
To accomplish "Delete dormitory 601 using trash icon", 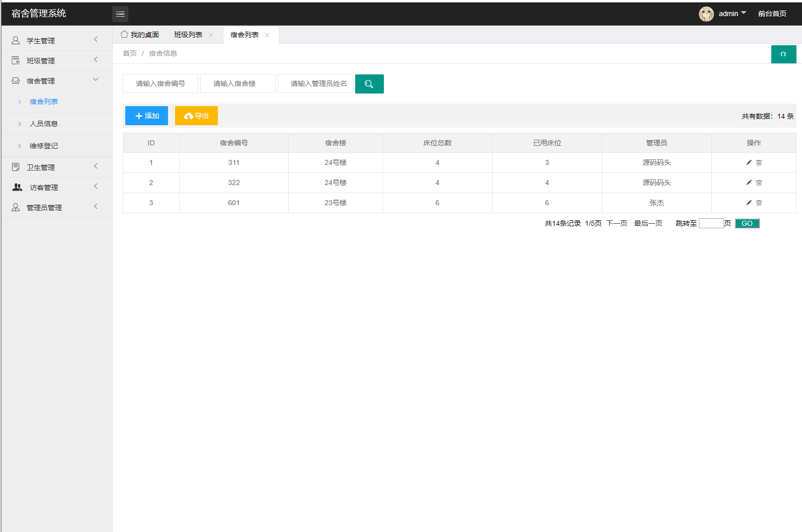I will click(x=759, y=203).
